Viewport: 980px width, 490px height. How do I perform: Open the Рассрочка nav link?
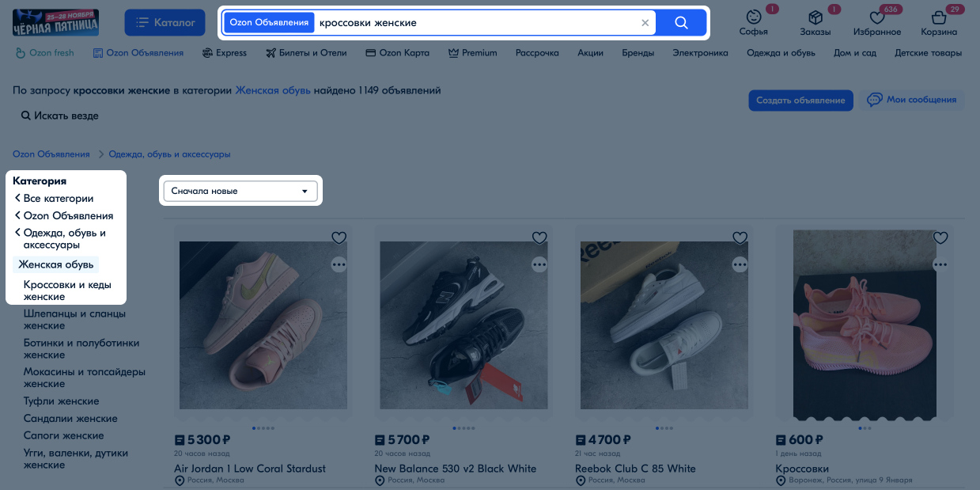coord(537,53)
